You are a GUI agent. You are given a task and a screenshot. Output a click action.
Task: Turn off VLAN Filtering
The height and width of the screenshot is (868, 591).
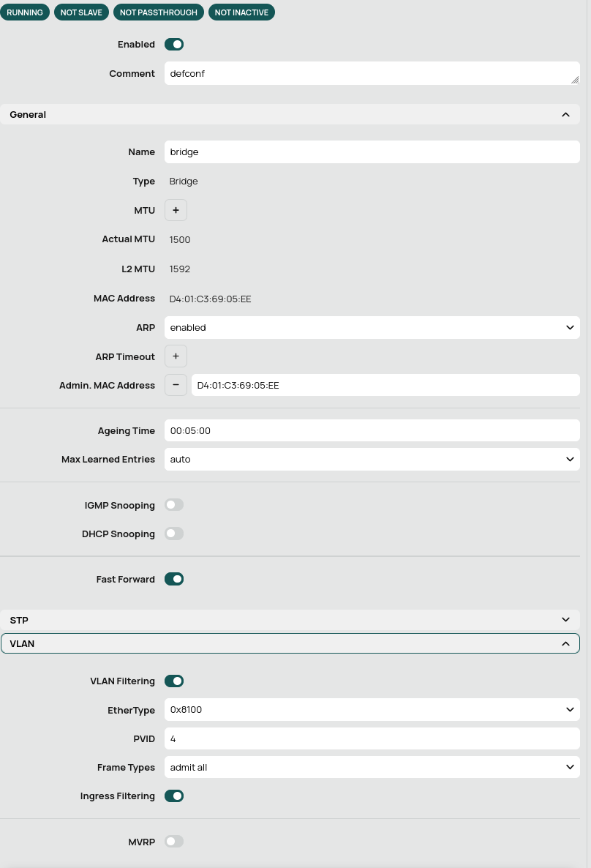pyautogui.click(x=174, y=681)
